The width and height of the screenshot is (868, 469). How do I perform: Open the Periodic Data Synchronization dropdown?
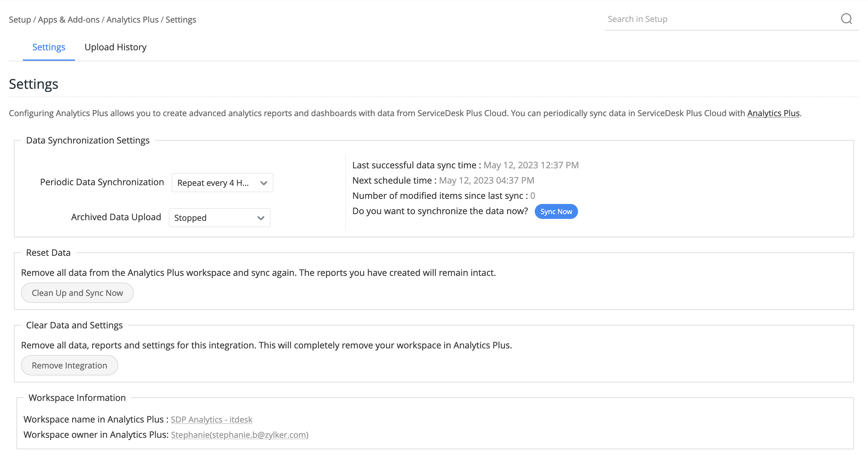coord(222,183)
